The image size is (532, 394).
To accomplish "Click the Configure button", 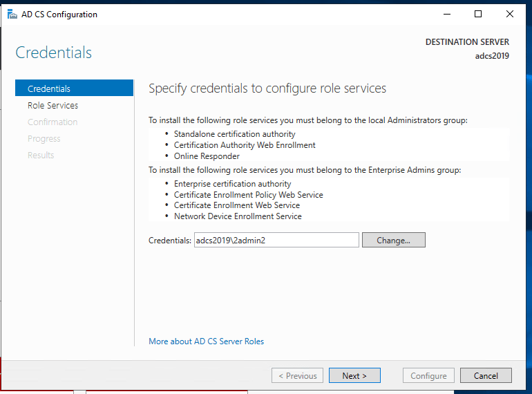I will coord(428,376).
